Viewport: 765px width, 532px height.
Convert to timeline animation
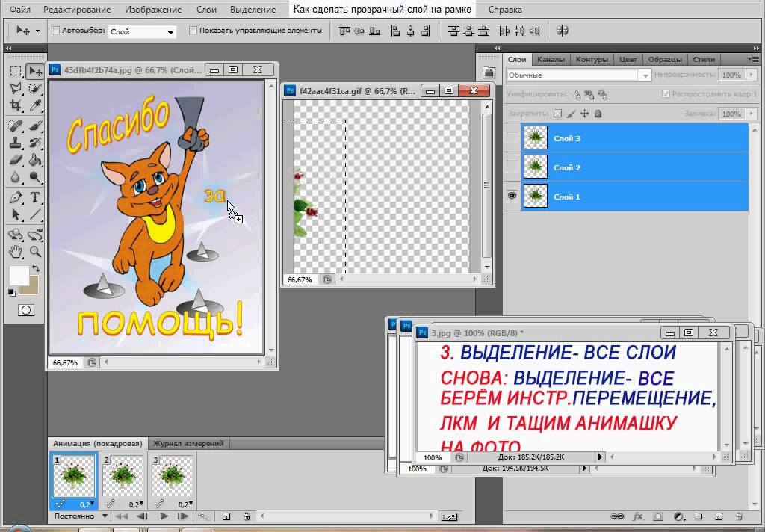[x=449, y=516]
